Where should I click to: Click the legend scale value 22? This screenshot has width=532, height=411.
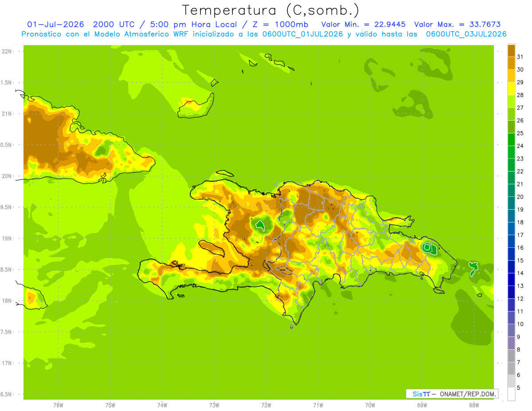(x=520, y=171)
